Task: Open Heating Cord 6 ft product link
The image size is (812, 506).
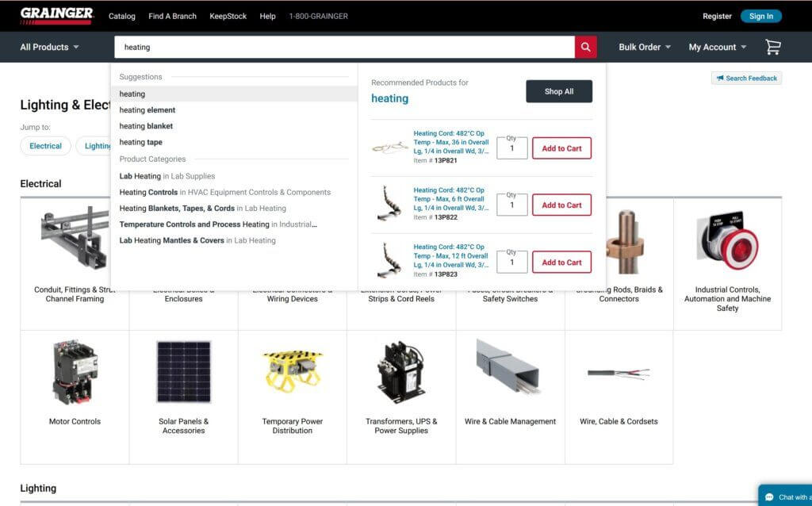Action: tap(451, 199)
